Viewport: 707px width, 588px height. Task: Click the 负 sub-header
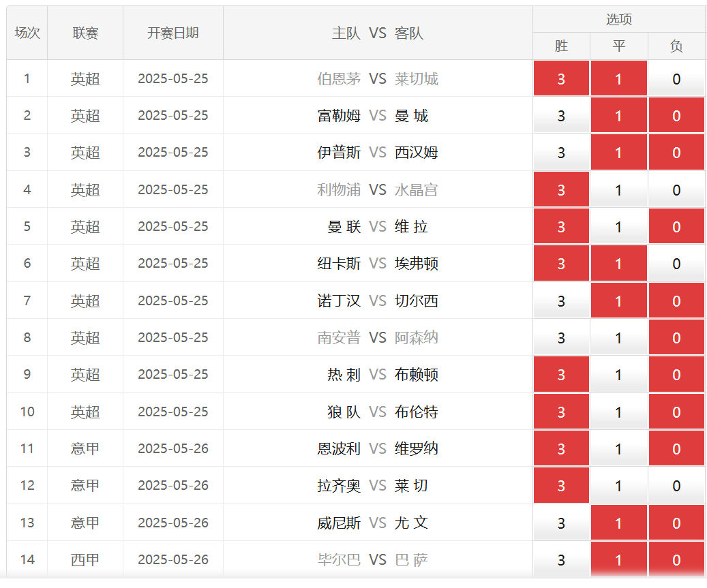click(x=676, y=46)
